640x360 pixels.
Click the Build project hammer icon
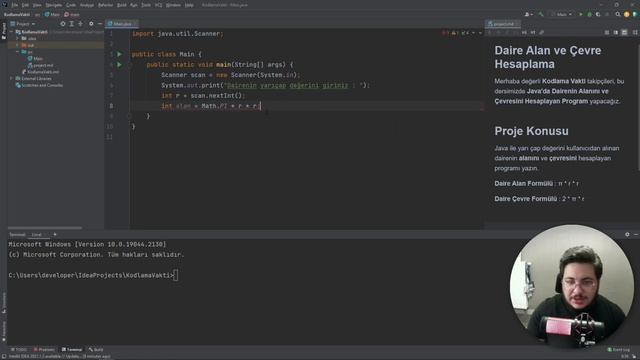click(541, 14)
